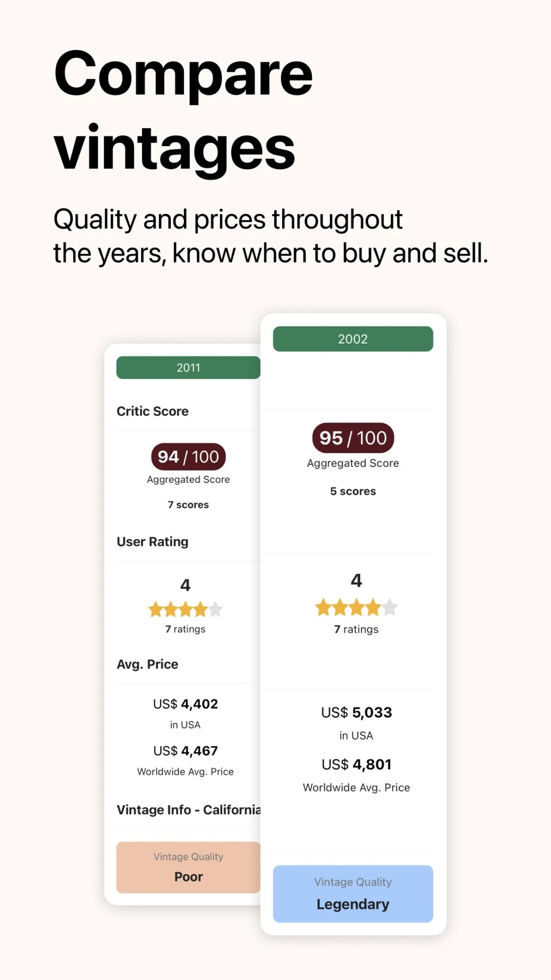Click the 7 scores link under 2011

(188, 504)
